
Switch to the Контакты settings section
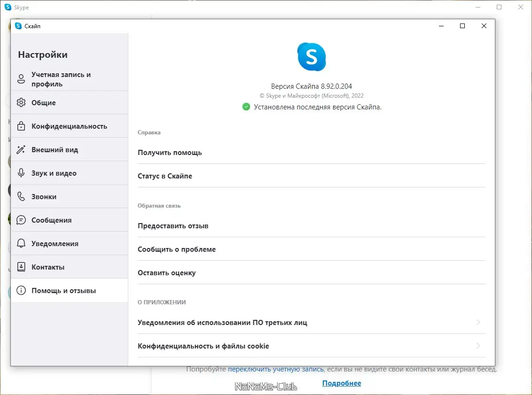[x=70, y=267]
